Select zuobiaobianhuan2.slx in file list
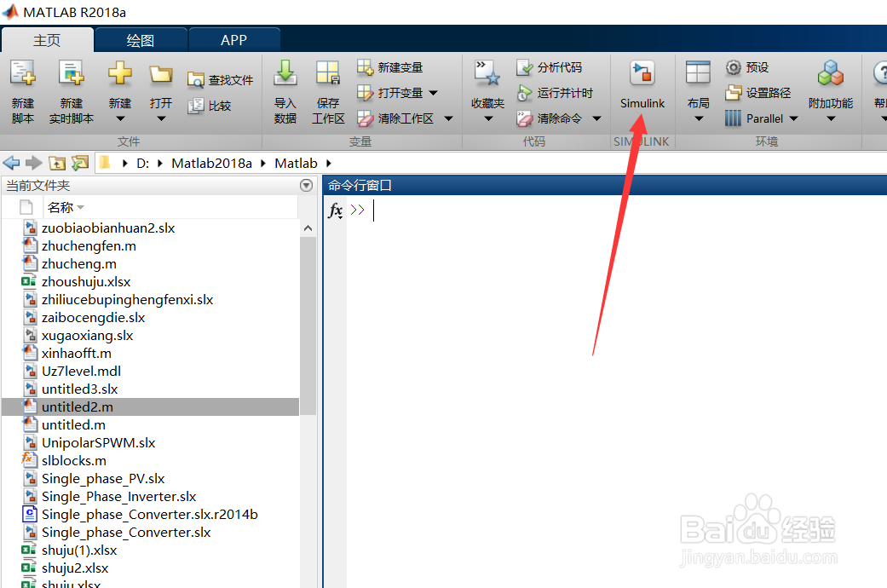 [108, 228]
